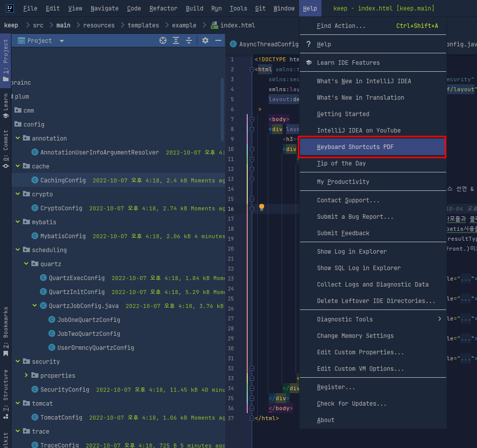Open the File menu

30,8
